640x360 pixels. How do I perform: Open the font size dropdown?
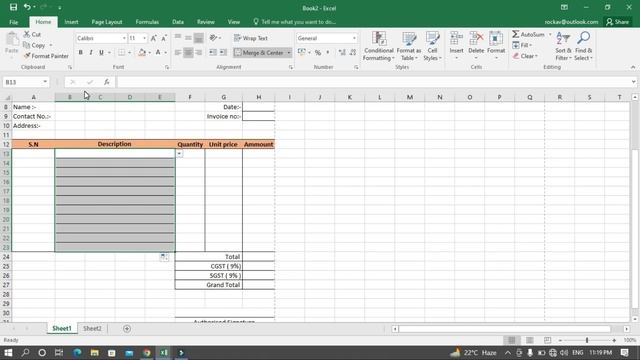144,38
